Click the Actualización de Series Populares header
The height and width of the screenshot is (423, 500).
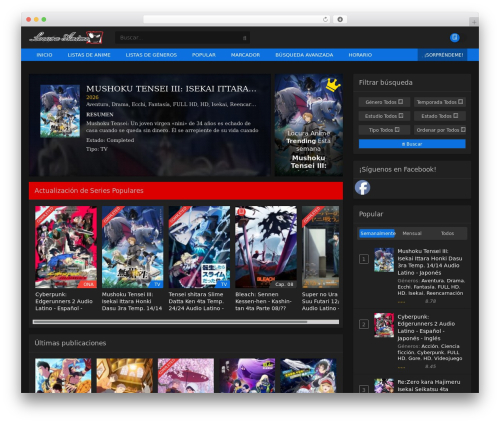click(x=186, y=191)
